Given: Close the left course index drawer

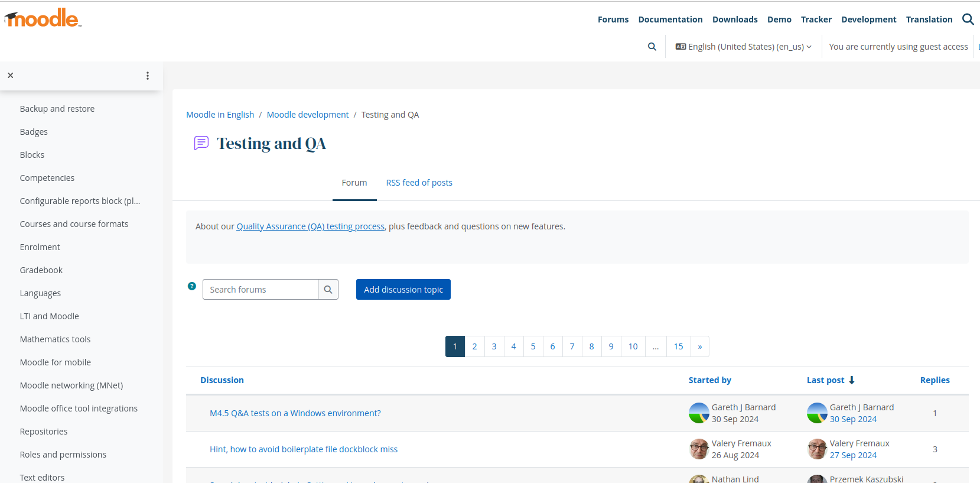Looking at the screenshot, I should [x=11, y=76].
